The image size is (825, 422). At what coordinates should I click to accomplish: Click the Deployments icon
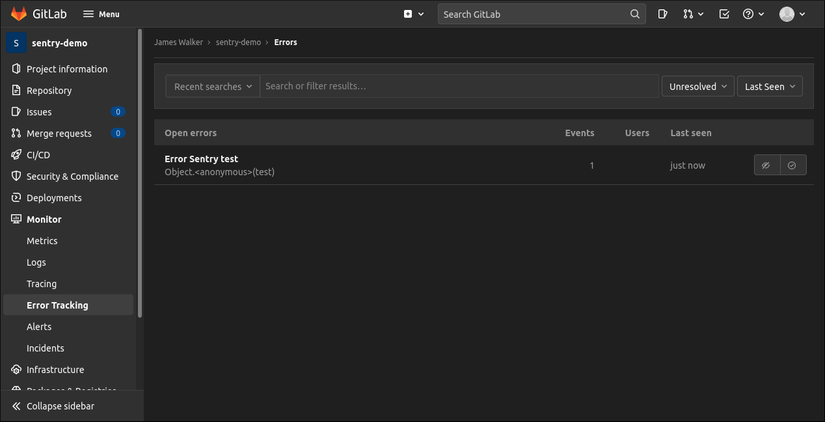tap(16, 198)
